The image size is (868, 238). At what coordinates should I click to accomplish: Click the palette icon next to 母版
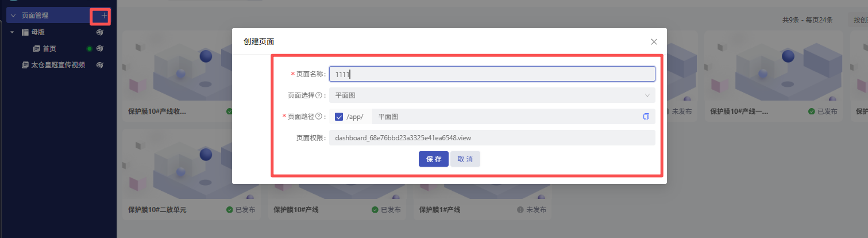(100, 32)
